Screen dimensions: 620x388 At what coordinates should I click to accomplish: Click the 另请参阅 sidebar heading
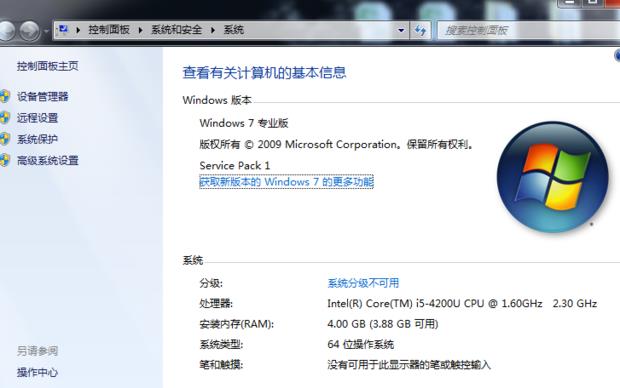pyautogui.click(x=37, y=351)
